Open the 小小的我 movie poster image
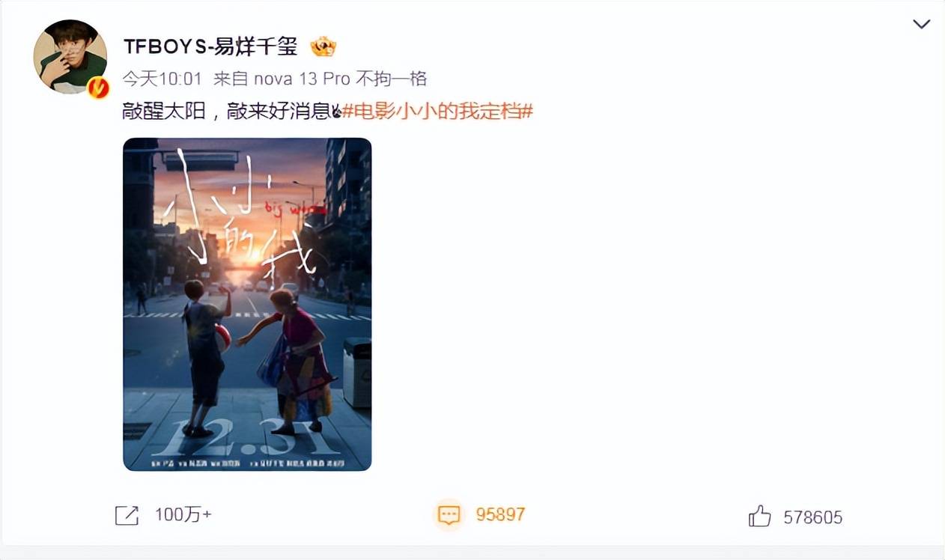 click(x=247, y=304)
